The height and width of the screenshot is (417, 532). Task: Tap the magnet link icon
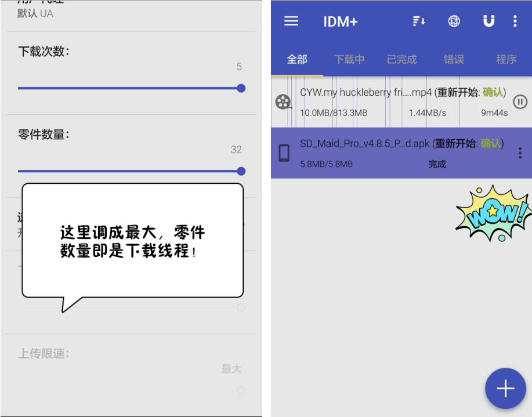click(x=488, y=21)
